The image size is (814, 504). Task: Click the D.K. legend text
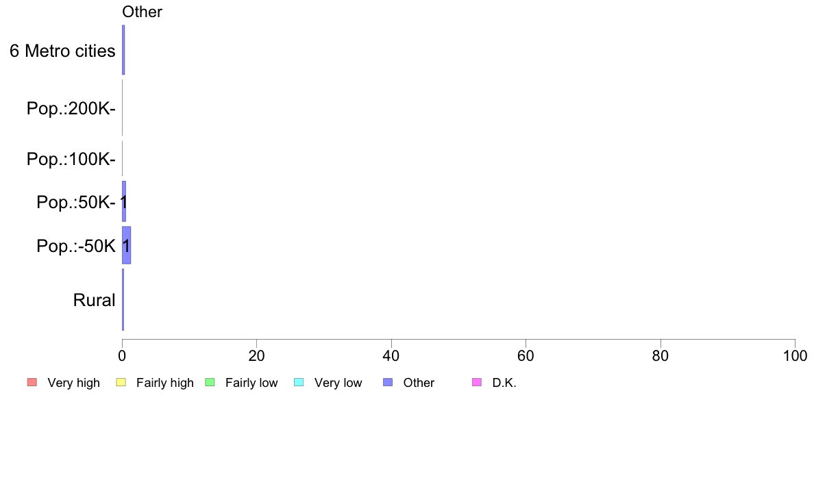click(504, 383)
